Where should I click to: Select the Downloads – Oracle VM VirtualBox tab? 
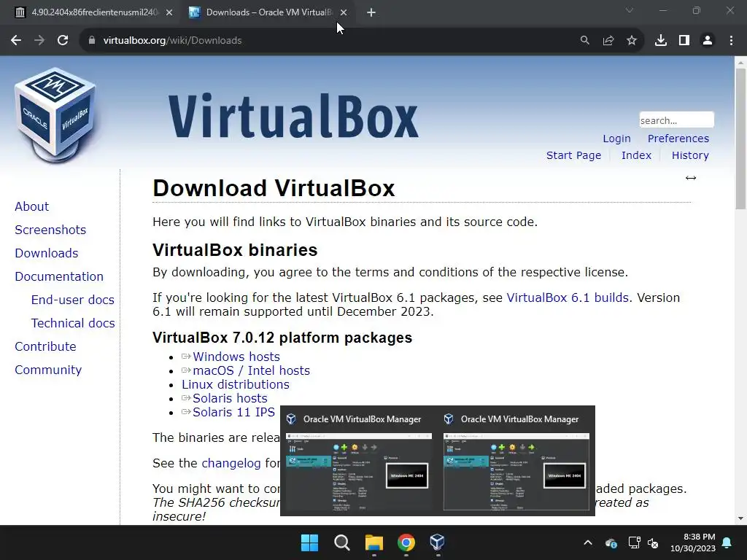268,12
